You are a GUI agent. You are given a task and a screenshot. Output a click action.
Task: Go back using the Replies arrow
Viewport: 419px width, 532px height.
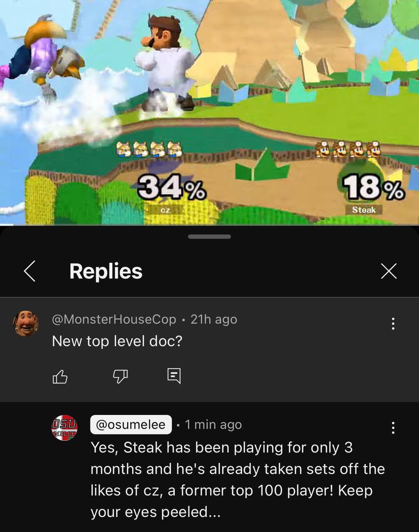coord(29,271)
